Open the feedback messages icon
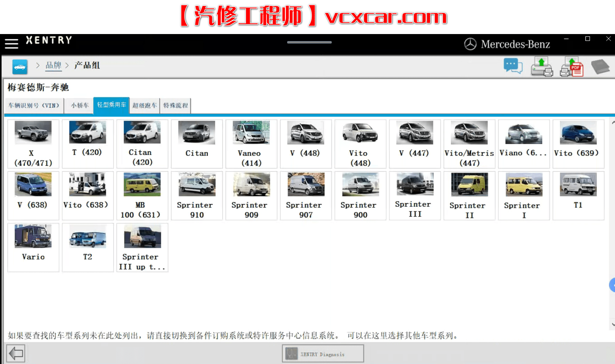 coord(513,66)
